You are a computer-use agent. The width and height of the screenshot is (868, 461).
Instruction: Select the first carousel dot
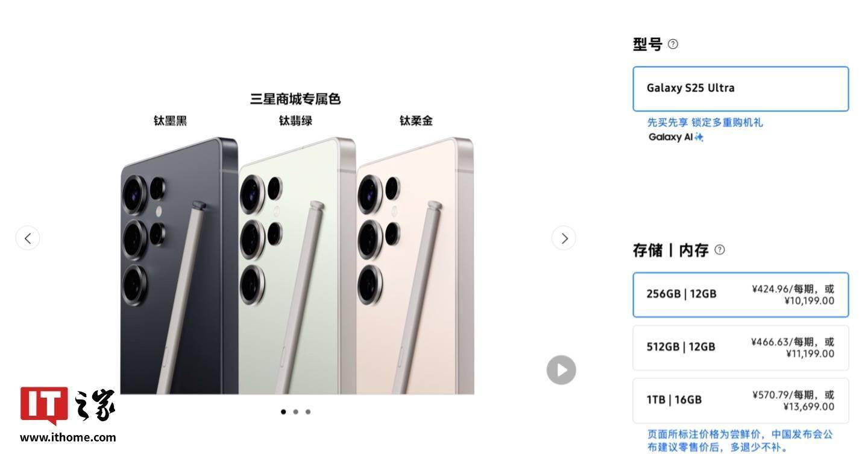[283, 412]
